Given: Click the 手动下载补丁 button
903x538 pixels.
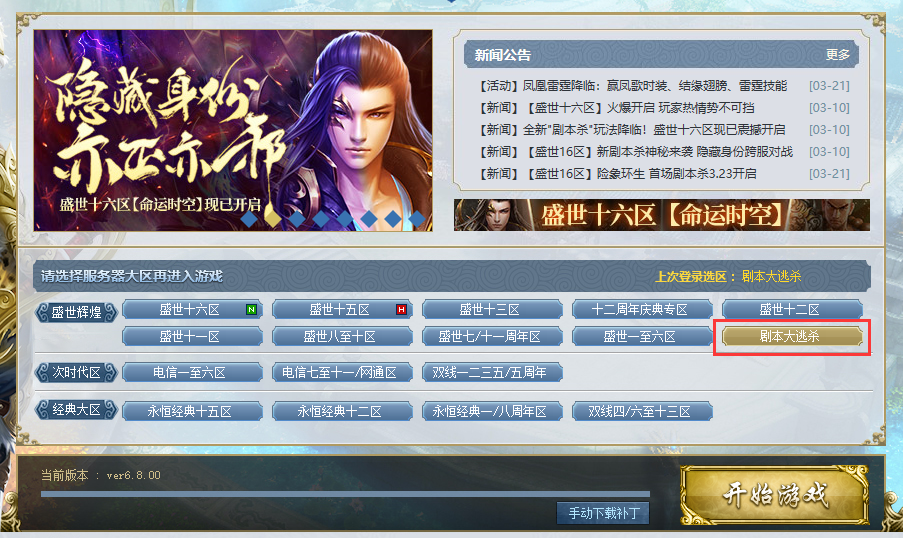Looking at the screenshot, I should (x=603, y=513).
